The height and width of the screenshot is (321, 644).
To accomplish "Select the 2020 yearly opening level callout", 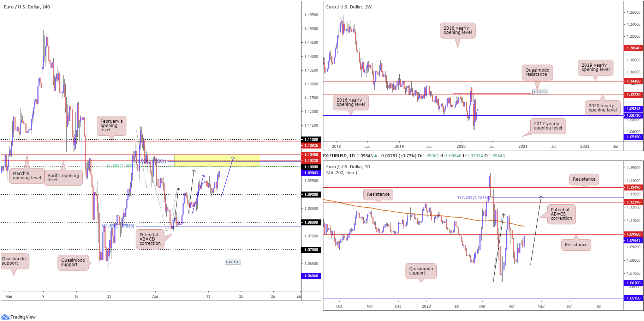I will pos(603,108).
